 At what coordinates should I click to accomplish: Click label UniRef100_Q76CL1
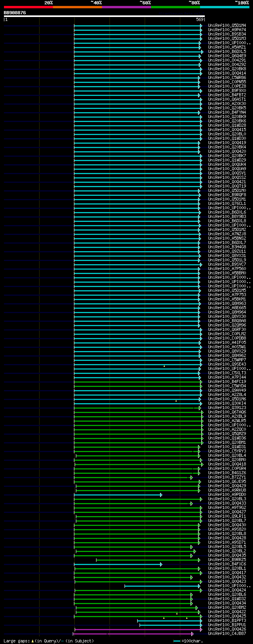[x=227, y=204]
